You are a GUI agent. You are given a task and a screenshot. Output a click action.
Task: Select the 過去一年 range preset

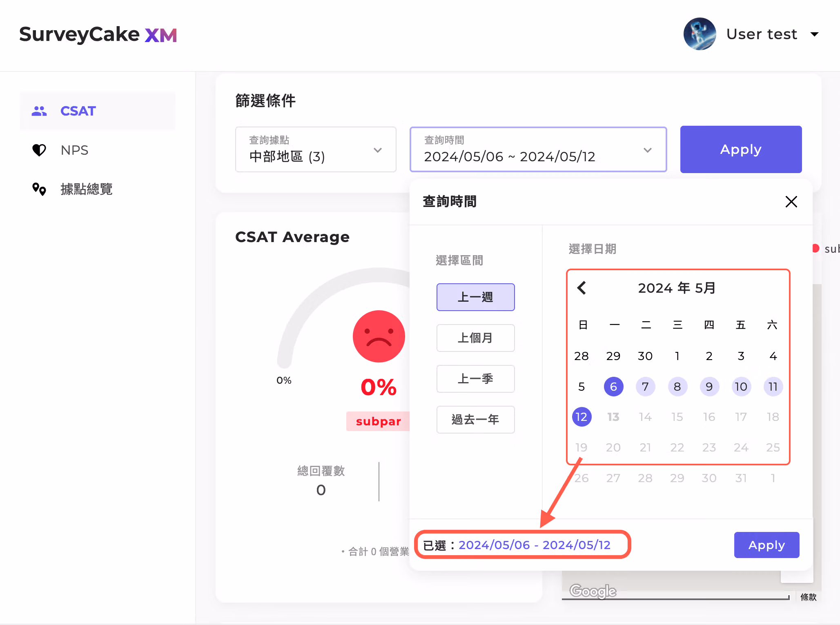pos(475,420)
